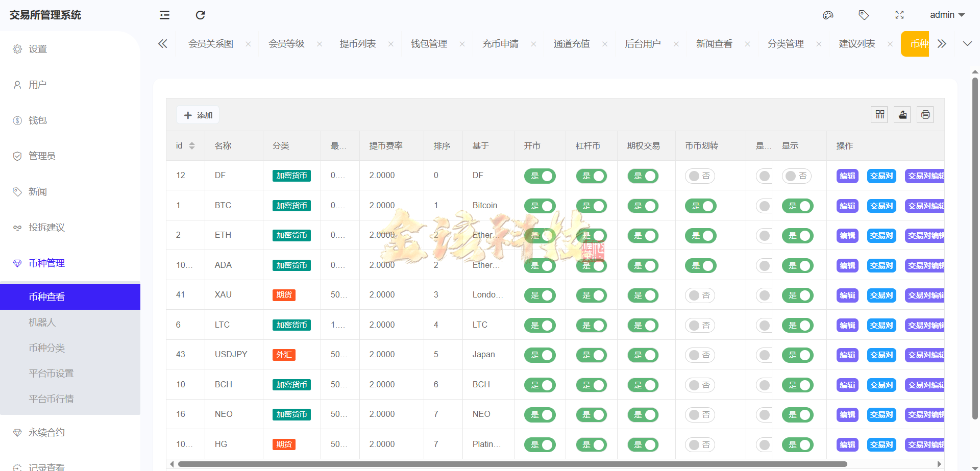The height and width of the screenshot is (471, 980).
Task: Switch to the 钱包管理 tab
Action: [429, 43]
